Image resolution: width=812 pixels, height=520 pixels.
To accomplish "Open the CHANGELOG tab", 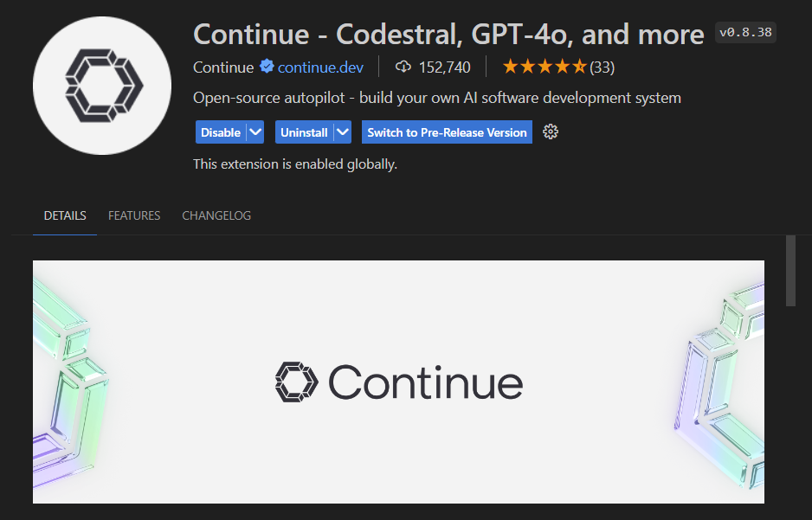I will point(216,215).
